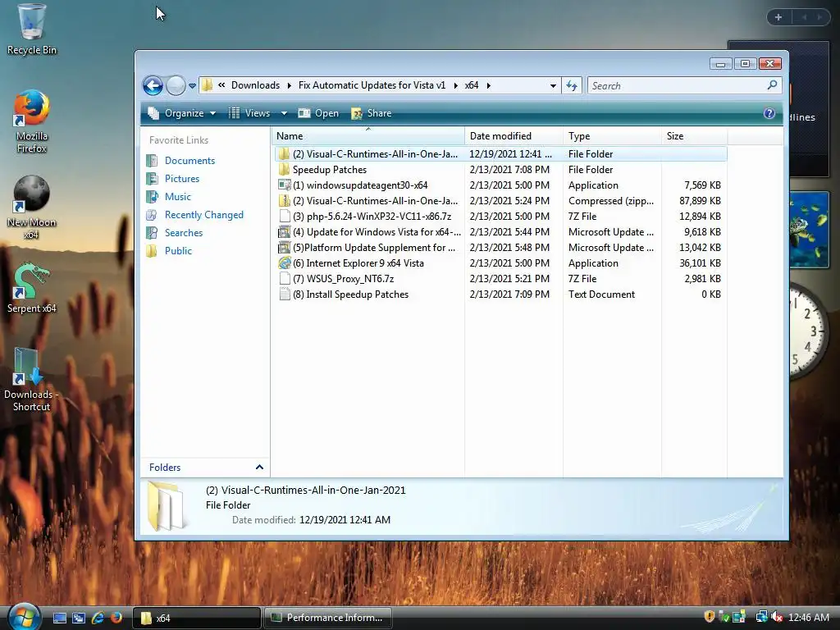Open address bar history dropdown
This screenshot has width=840, height=630.
[x=553, y=85]
